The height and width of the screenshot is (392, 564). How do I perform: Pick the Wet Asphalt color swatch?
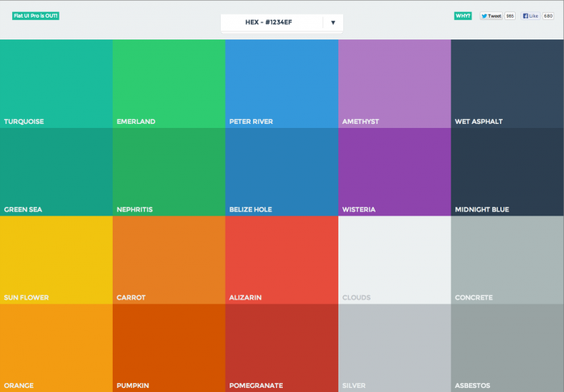(x=507, y=84)
